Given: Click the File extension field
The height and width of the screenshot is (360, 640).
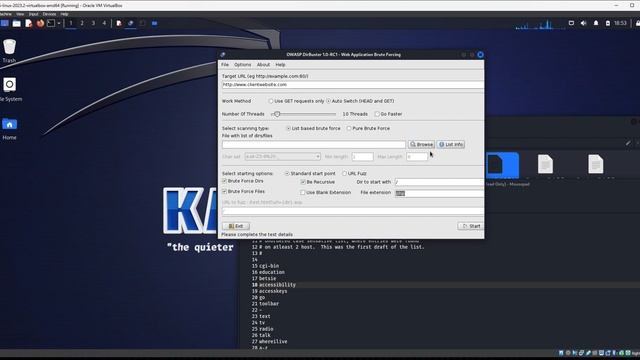Looking at the screenshot, I should [439, 193].
